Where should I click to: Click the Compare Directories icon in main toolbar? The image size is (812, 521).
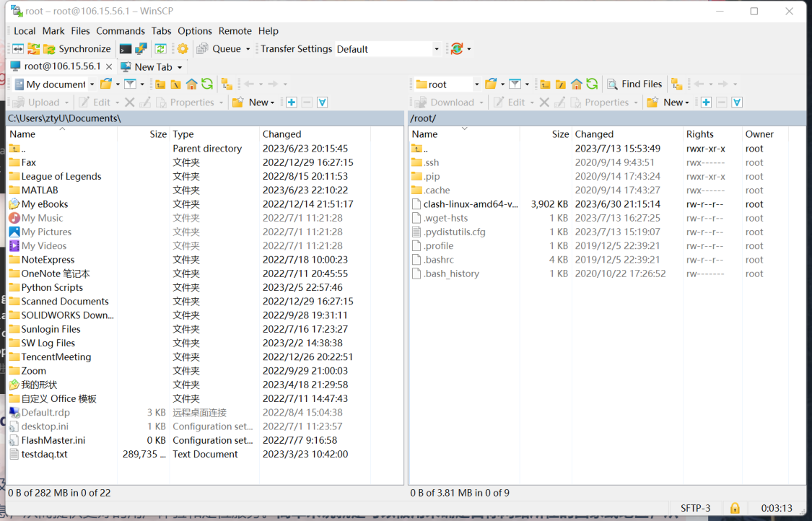pyautogui.click(x=18, y=48)
